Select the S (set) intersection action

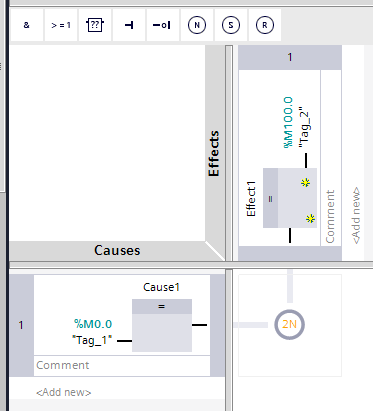231,25
